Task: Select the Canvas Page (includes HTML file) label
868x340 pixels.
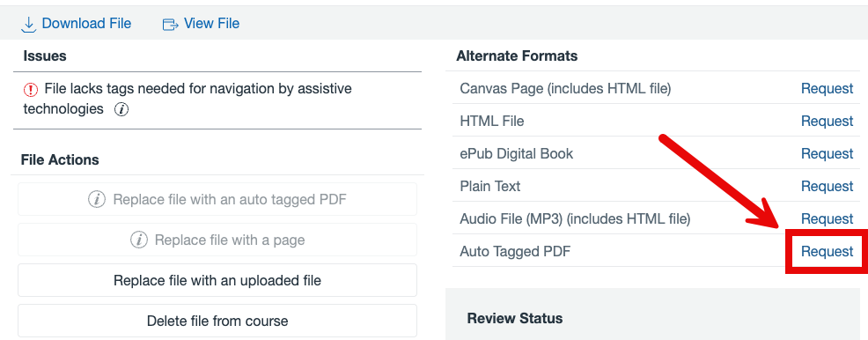Action: [x=565, y=89]
